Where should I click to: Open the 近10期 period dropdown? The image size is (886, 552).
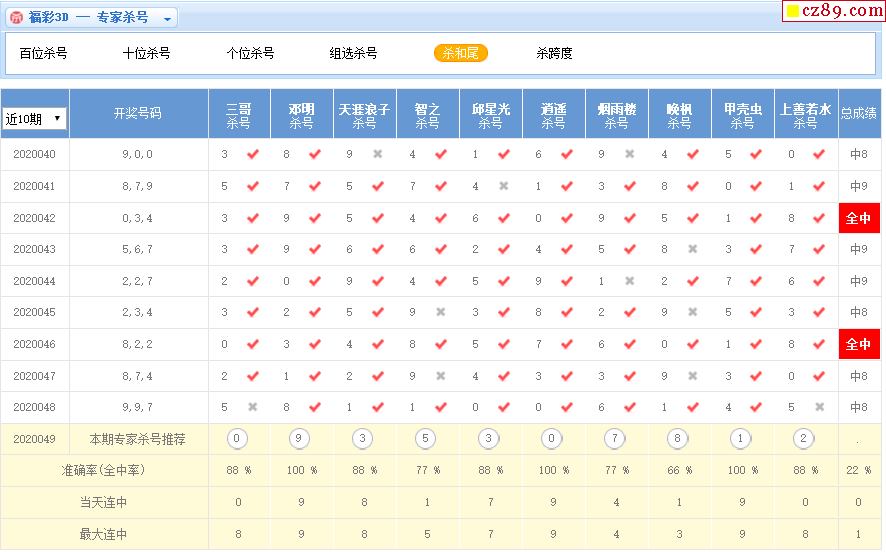pyautogui.click(x=35, y=119)
